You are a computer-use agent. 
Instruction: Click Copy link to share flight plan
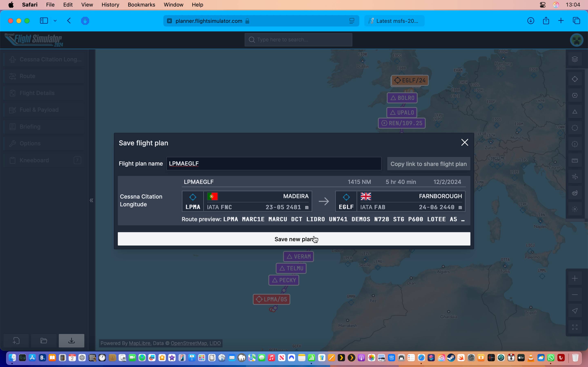coord(428,164)
